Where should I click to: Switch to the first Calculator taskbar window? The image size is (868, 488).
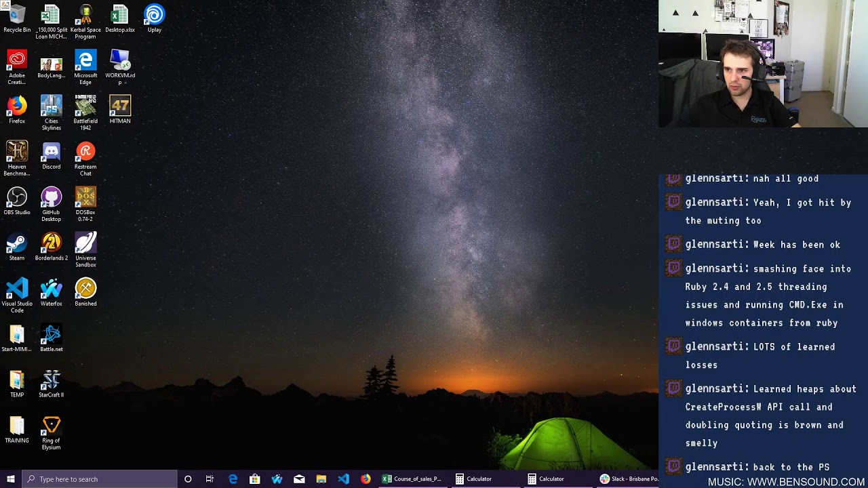tap(485, 479)
